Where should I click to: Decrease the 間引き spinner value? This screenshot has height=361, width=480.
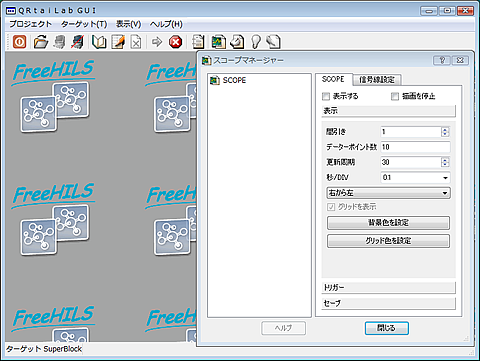pyautogui.click(x=445, y=134)
